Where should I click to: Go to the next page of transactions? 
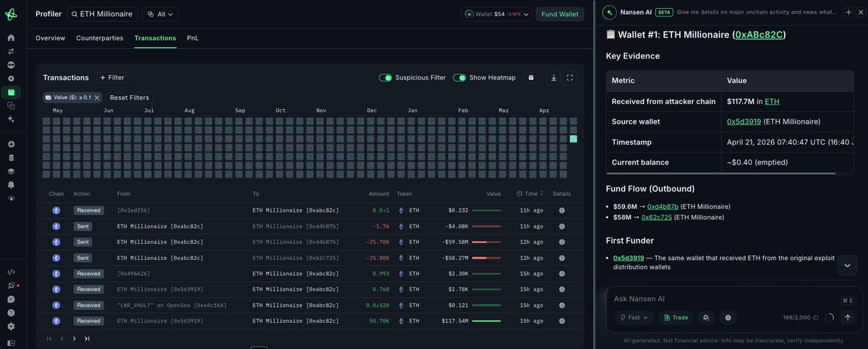click(74, 338)
